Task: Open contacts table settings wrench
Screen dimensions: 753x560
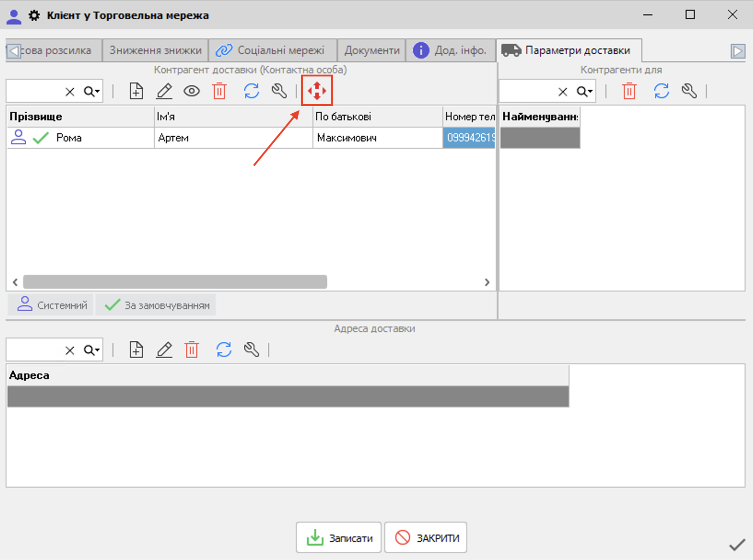Action: [x=279, y=91]
